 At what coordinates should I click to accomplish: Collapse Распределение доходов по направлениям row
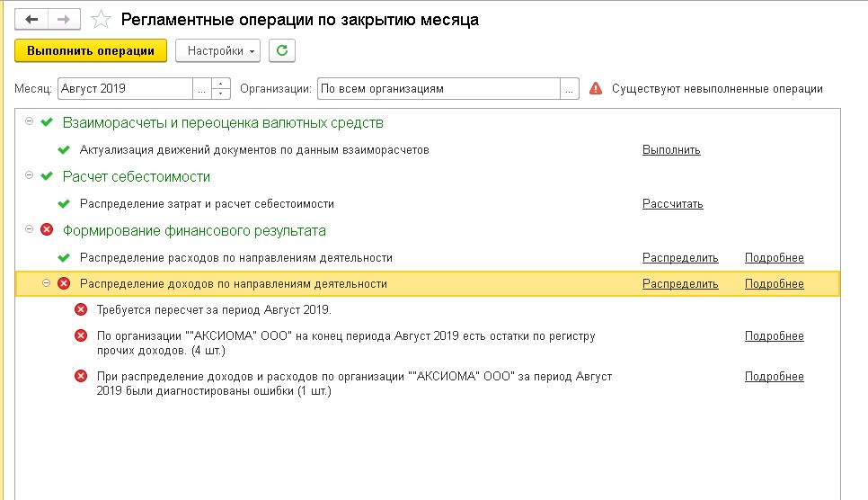tap(47, 283)
